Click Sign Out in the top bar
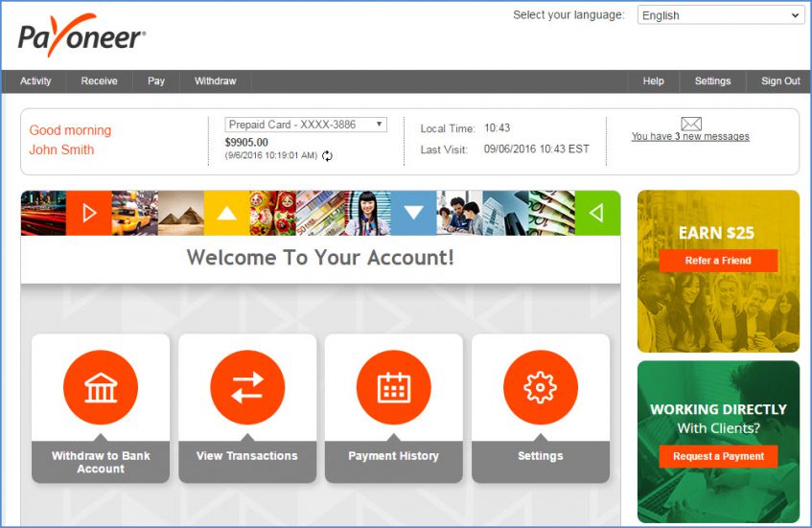 [779, 81]
